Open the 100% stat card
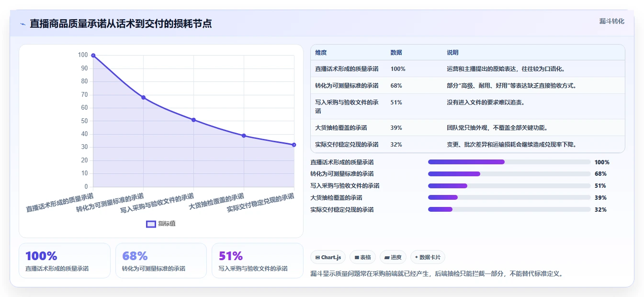This screenshot has height=297, width=644. tap(65, 261)
